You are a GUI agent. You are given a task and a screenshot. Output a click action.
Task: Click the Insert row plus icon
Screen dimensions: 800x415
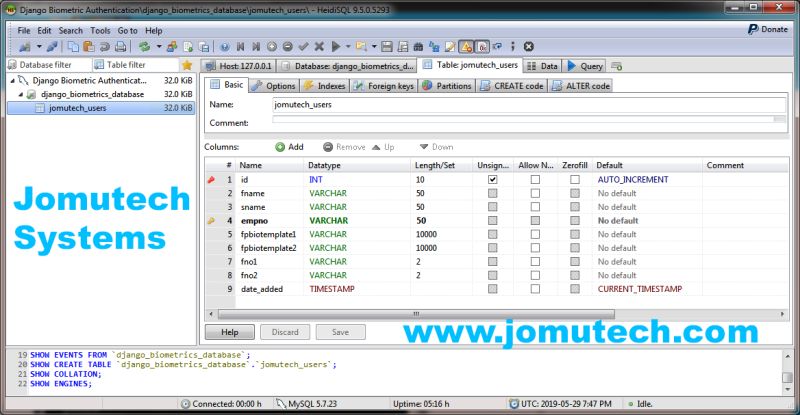272,47
